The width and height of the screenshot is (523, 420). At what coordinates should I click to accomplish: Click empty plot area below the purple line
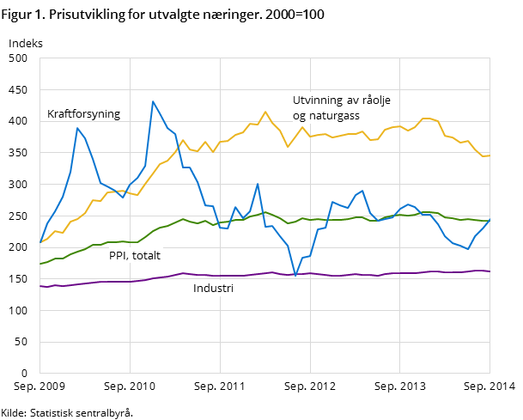(x=258, y=335)
